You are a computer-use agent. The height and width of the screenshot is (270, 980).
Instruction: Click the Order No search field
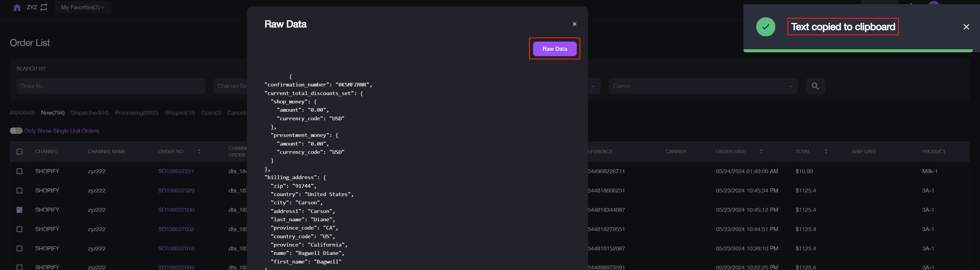[x=111, y=86]
